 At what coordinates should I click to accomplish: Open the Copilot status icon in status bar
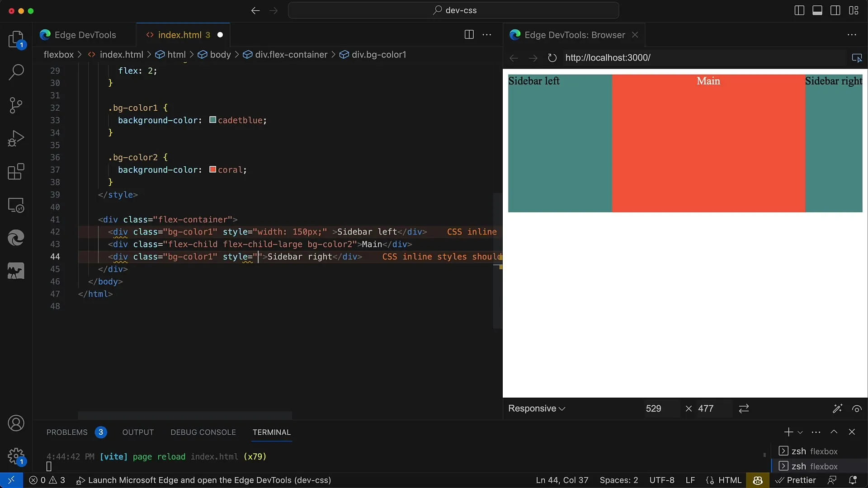click(758, 480)
